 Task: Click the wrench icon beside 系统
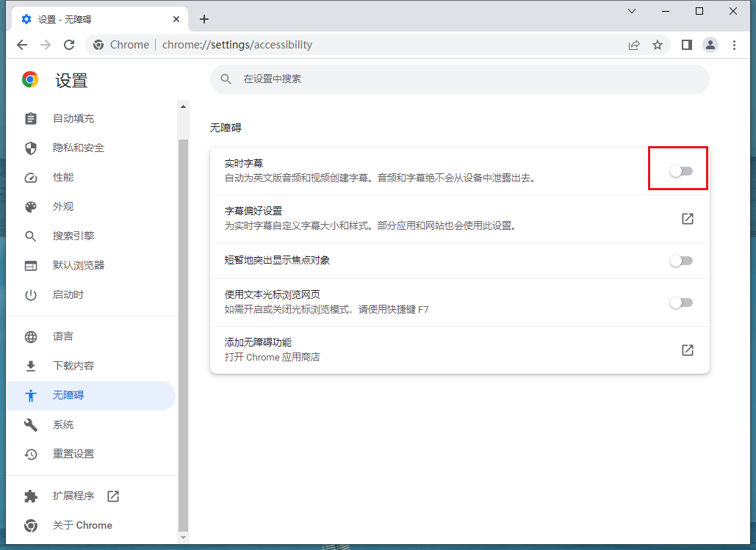(31, 424)
